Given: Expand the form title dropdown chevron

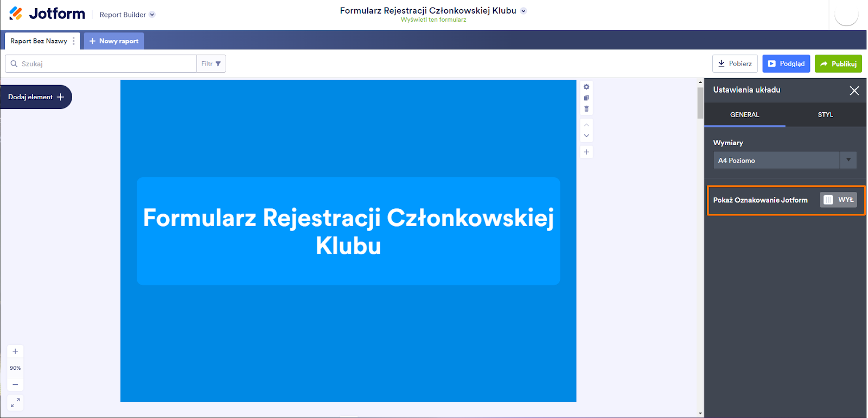Looking at the screenshot, I should coord(524,11).
